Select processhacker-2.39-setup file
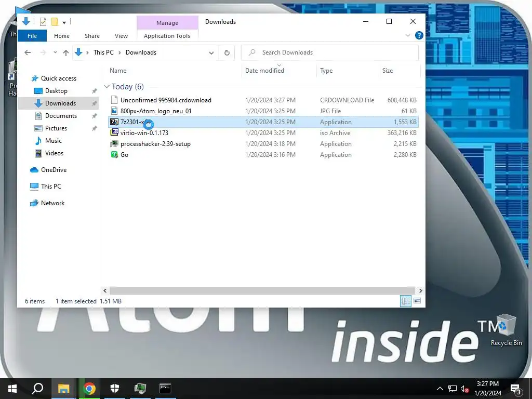The height and width of the screenshot is (399, 532). tap(263, 143)
